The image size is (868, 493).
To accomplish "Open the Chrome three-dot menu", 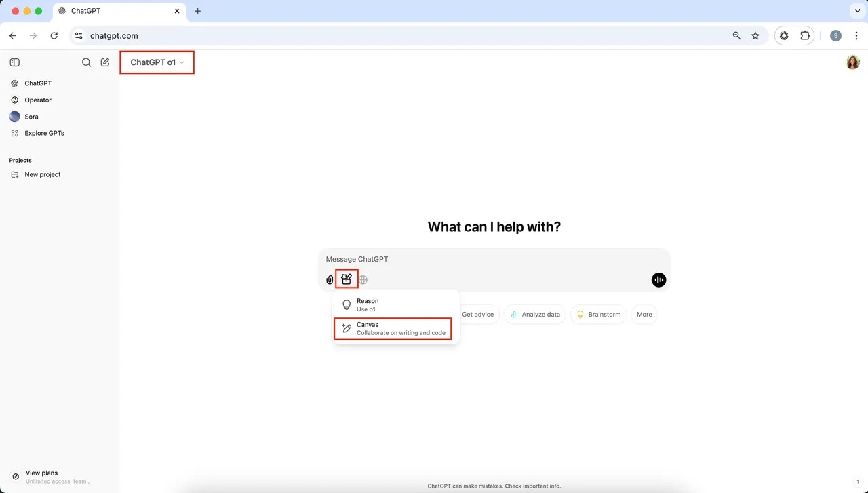I will coord(856,36).
